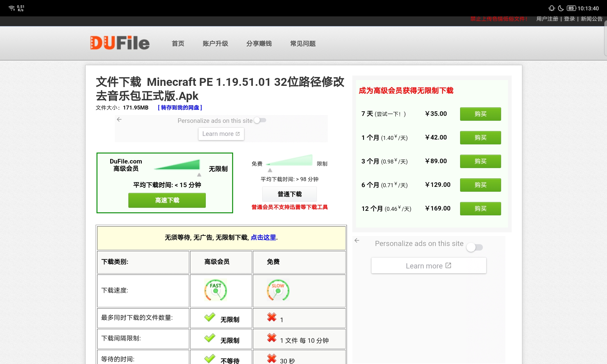Viewport: 607px width, 364px height.
Task: Click the file size 171.95MB text
Action: click(136, 108)
